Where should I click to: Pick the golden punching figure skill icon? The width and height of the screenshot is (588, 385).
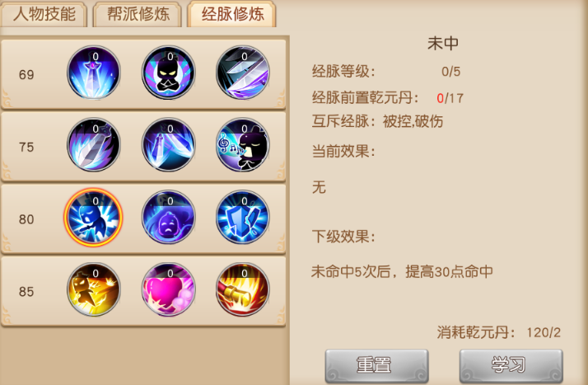coord(94,289)
